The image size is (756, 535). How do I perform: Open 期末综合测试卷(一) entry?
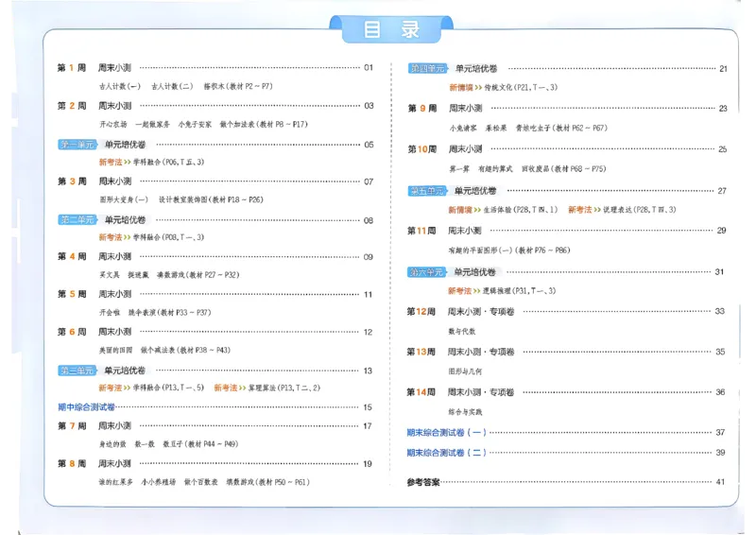pos(566,433)
